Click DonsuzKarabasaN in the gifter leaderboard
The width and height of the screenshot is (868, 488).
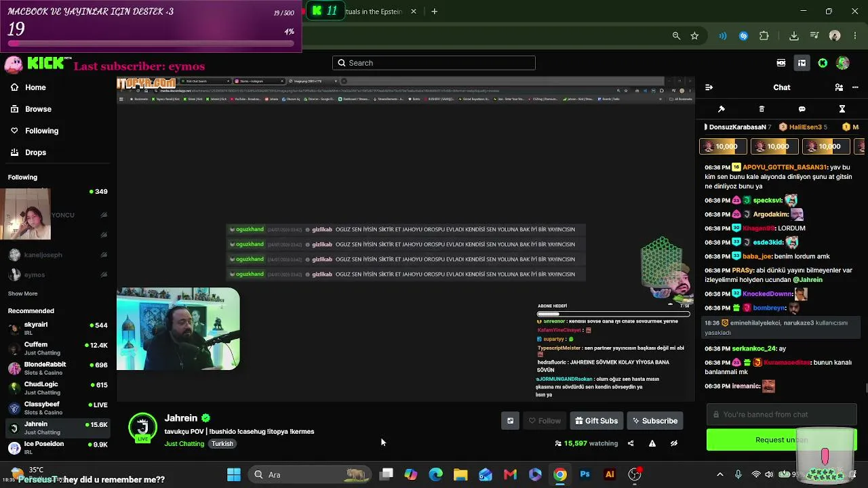[737, 127]
